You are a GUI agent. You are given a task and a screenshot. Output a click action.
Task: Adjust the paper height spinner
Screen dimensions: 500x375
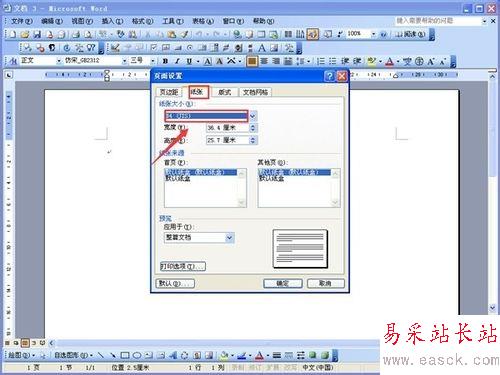pos(253,140)
